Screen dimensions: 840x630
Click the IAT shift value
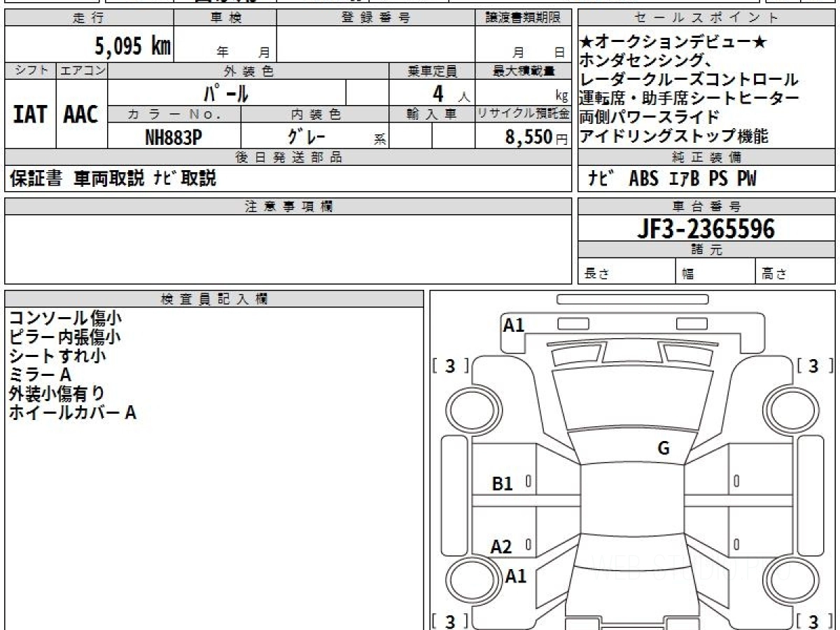coord(30,114)
